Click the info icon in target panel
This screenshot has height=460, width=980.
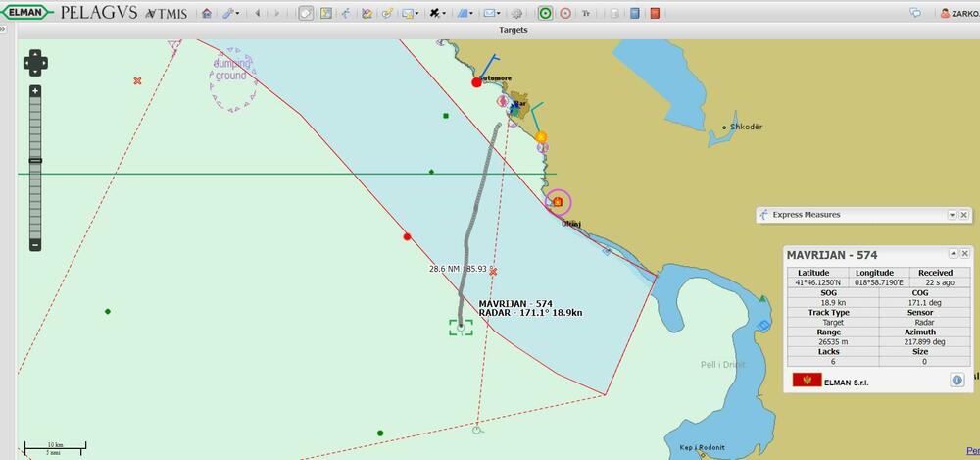pos(956,381)
